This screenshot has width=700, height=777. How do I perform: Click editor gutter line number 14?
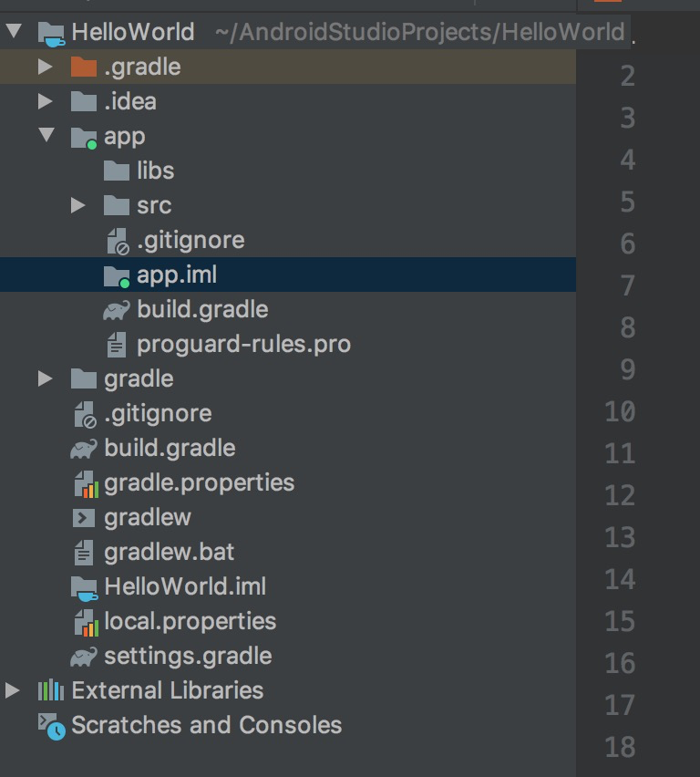pyautogui.click(x=620, y=579)
